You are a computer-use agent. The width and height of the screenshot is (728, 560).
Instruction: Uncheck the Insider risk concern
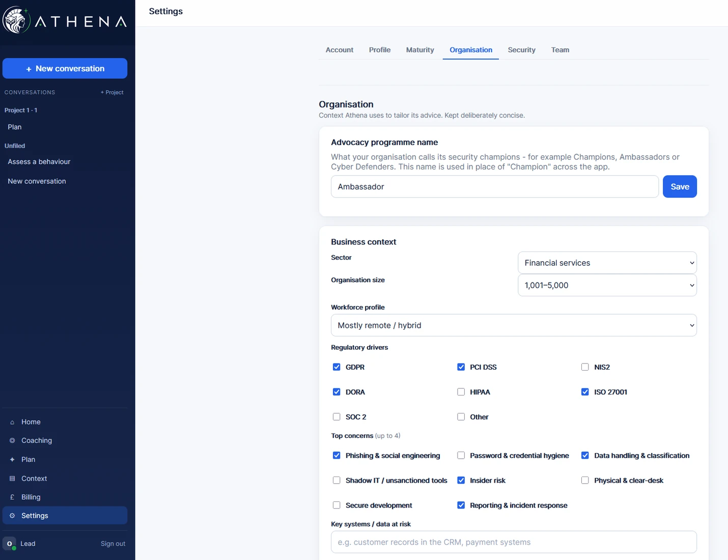click(461, 481)
